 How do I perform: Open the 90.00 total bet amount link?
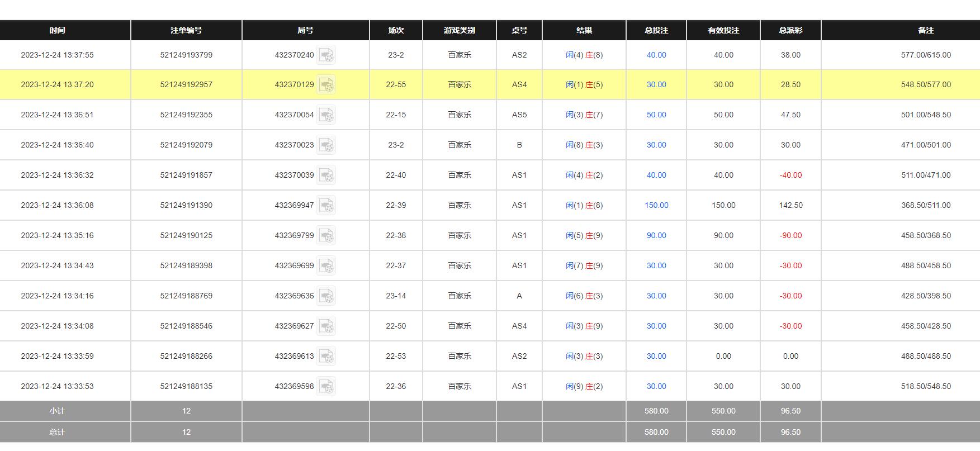tap(656, 235)
